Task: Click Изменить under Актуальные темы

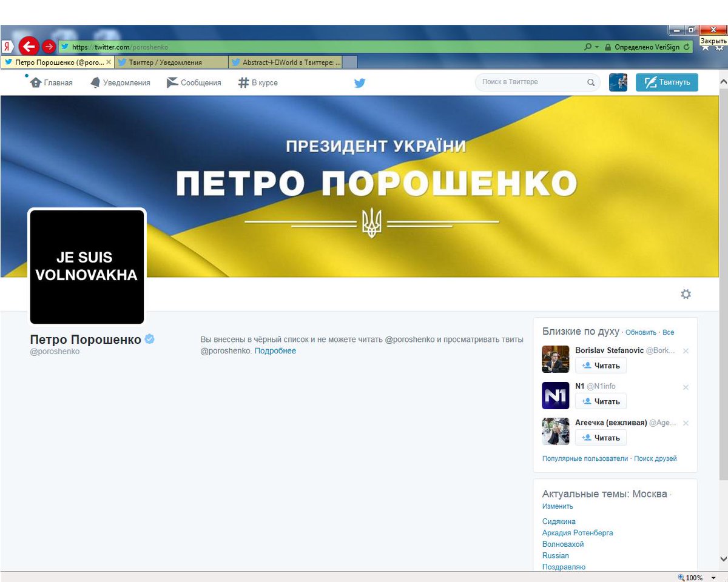Action: tap(558, 506)
